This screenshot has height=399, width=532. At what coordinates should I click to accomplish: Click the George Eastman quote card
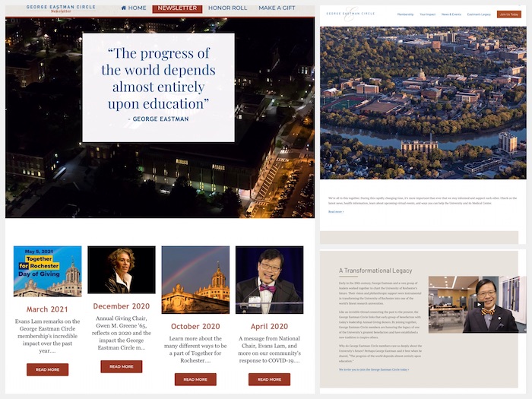(x=158, y=87)
